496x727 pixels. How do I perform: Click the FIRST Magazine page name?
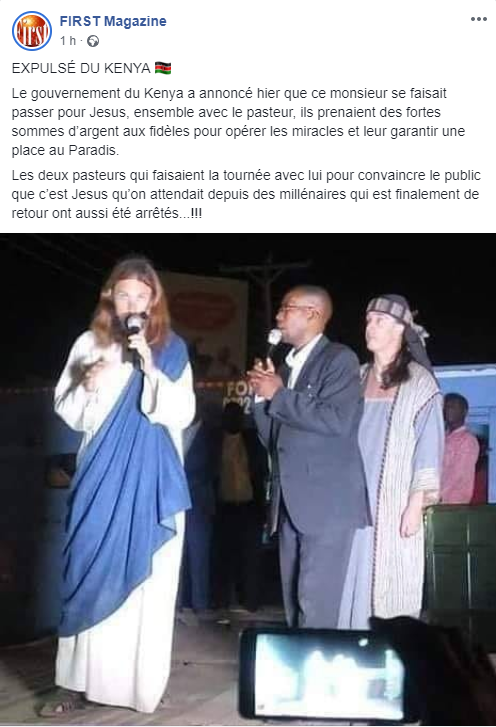[113, 21]
